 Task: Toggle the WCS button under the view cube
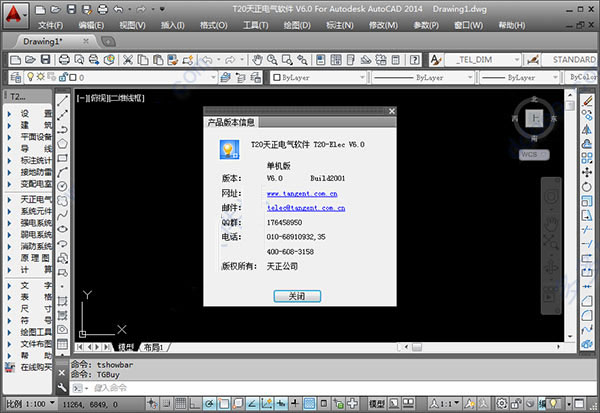click(534, 155)
